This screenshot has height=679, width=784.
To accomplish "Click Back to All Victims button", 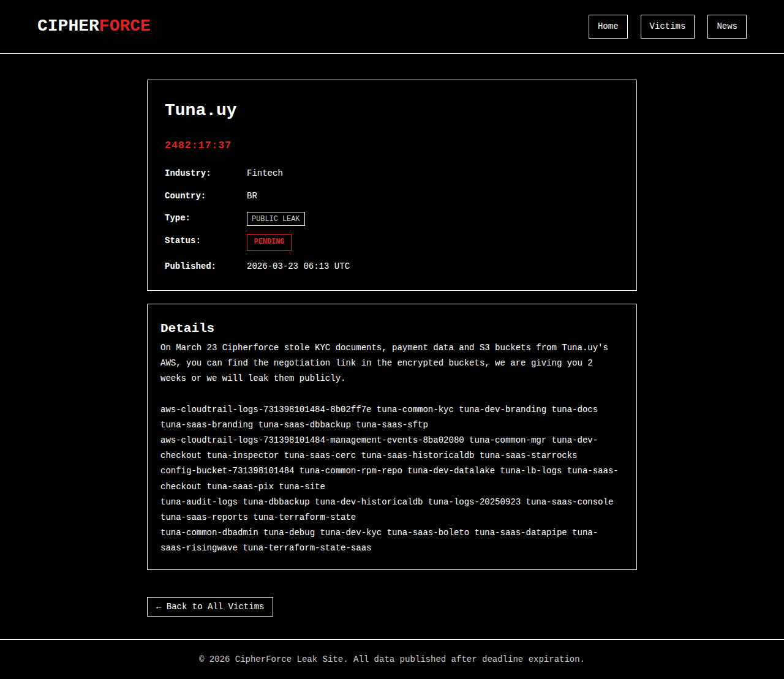I will coord(210,607).
